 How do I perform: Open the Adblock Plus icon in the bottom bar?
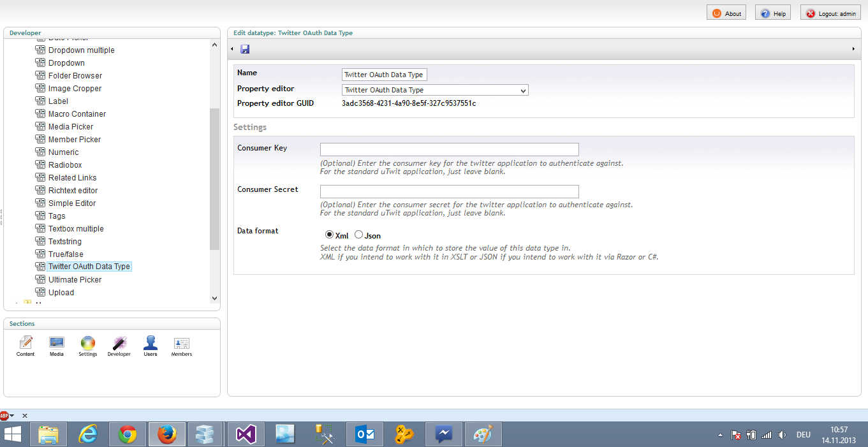(x=4, y=415)
